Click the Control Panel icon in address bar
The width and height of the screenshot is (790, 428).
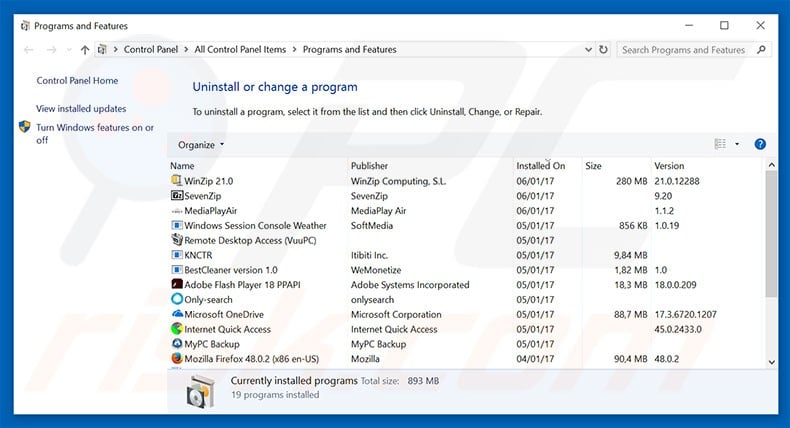(x=102, y=49)
